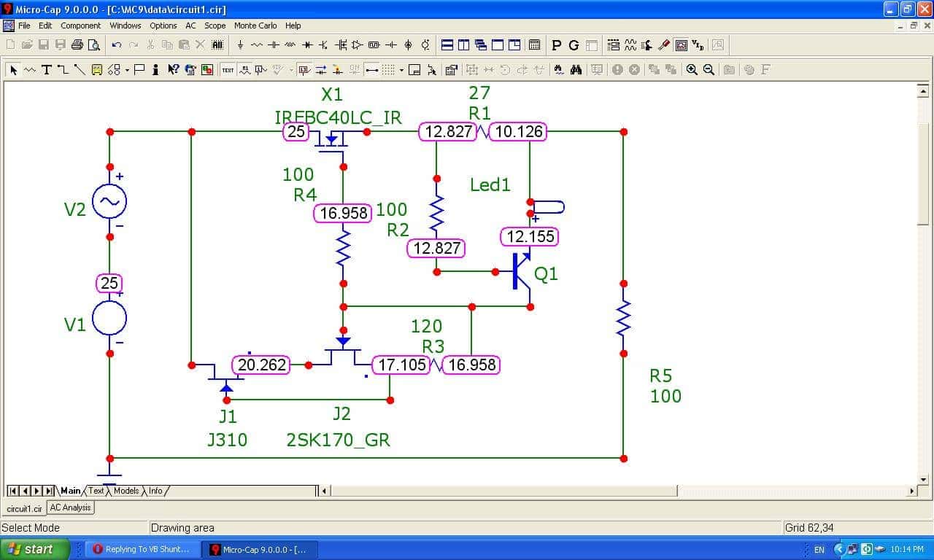Image resolution: width=934 pixels, height=560 pixels.
Task: Tile windows horizontally
Action: pos(447,45)
